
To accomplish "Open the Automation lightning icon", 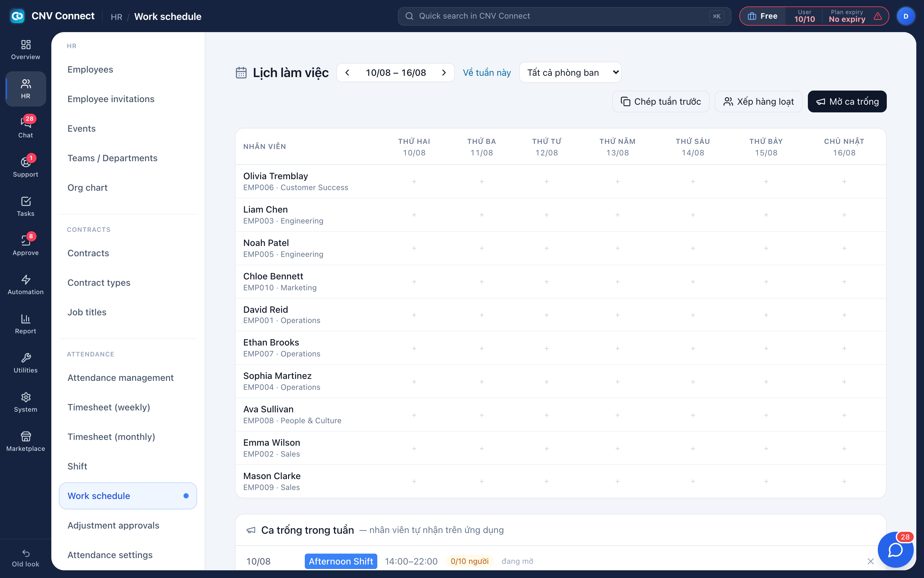I will tap(26, 285).
